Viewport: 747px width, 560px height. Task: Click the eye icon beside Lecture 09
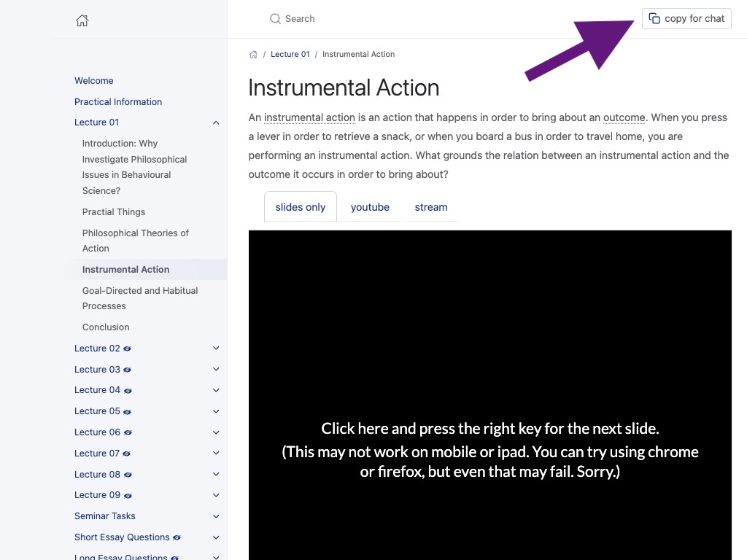click(x=128, y=496)
